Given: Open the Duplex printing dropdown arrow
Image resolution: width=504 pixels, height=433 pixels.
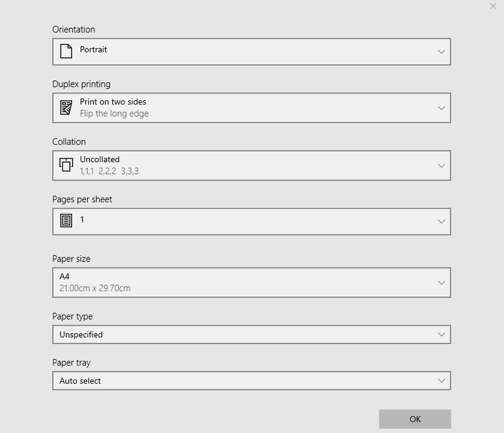Looking at the screenshot, I should (442, 108).
